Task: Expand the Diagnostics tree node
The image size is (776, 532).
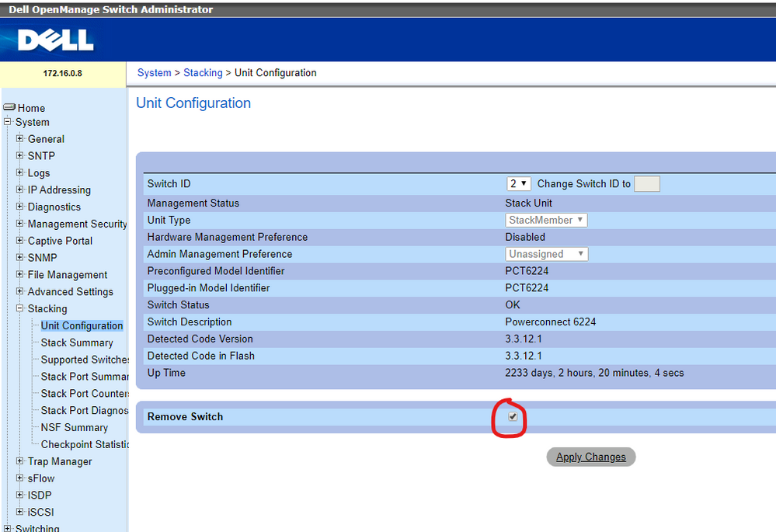Action: [x=19, y=207]
